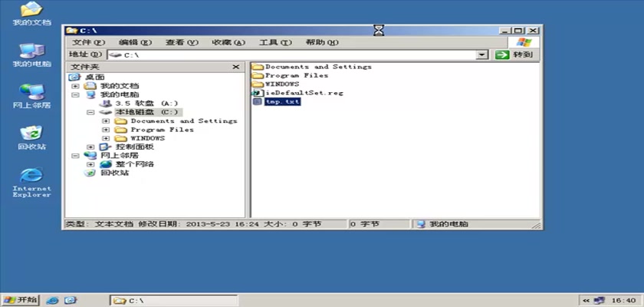Open the address bar dropdown arrow
644x307 pixels.
pyautogui.click(x=482, y=55)
